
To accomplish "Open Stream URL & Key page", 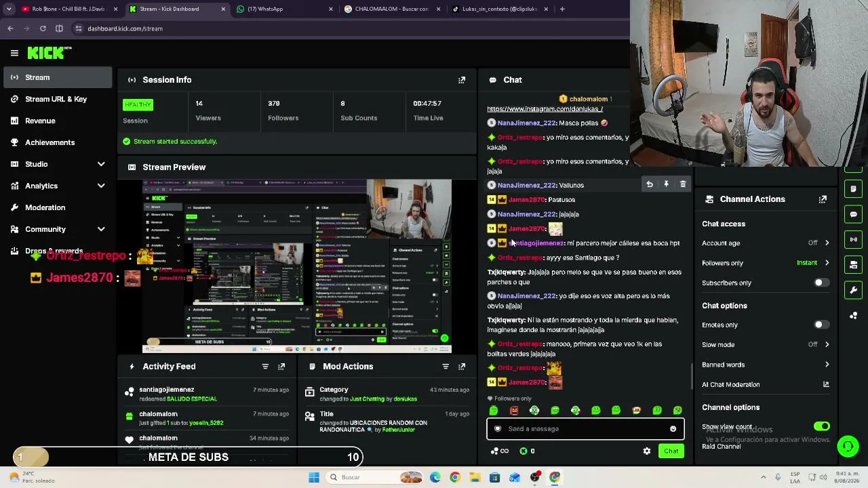I will point(58,99).
